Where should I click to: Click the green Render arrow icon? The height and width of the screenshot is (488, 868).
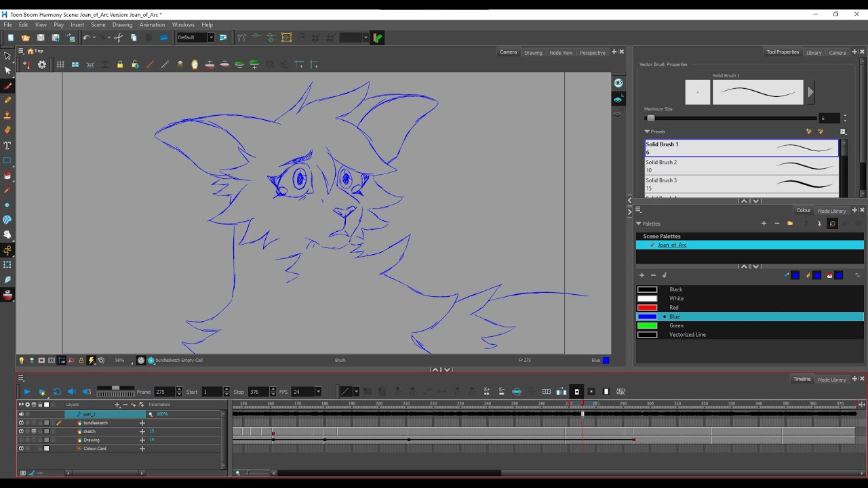pyautogui.click(x=378, y=38)
